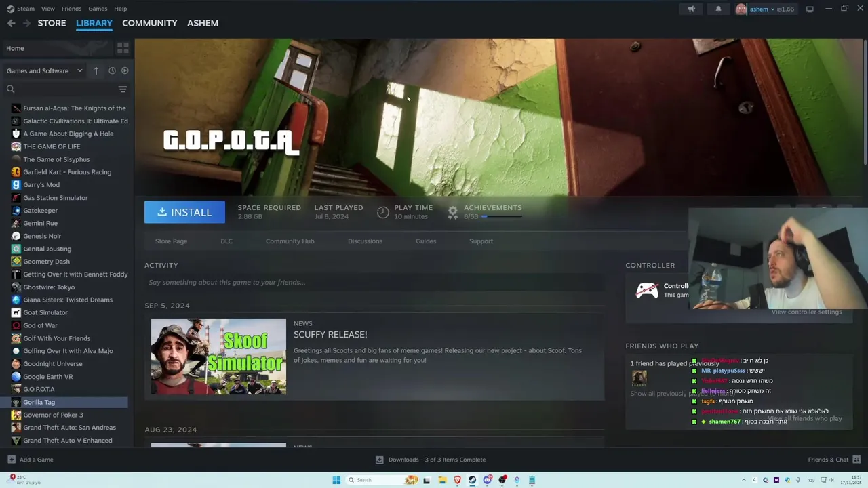Open the Discussions link
Image resolution: width=868 pixels, height=488 pixels.
coord(365,241)
